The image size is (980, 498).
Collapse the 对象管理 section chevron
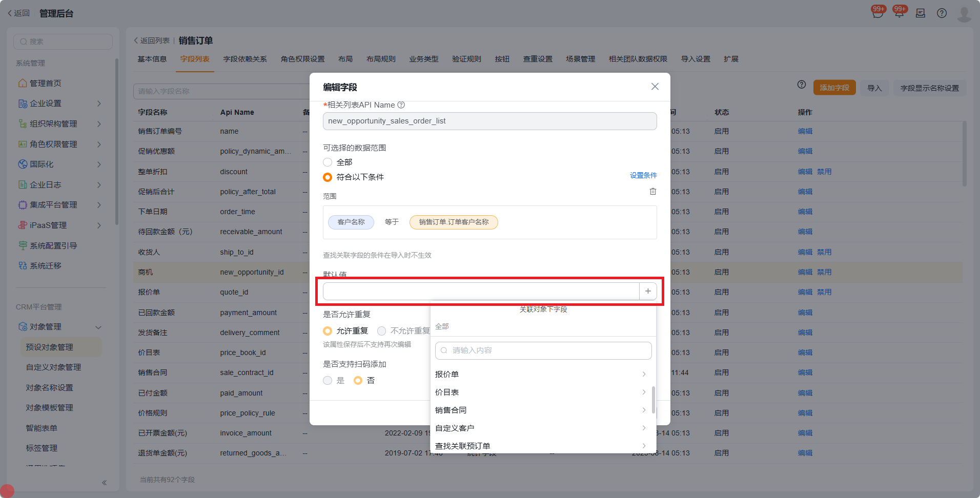(x=98, y=327)
